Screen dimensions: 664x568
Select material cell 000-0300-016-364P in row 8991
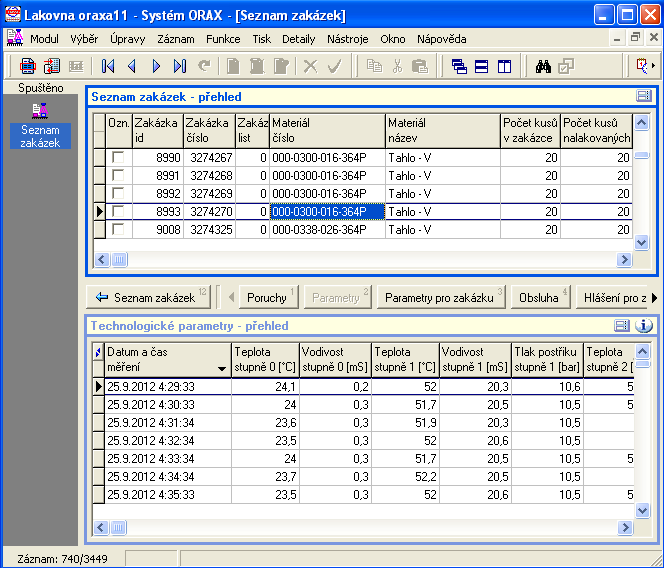tap(327, 176)
